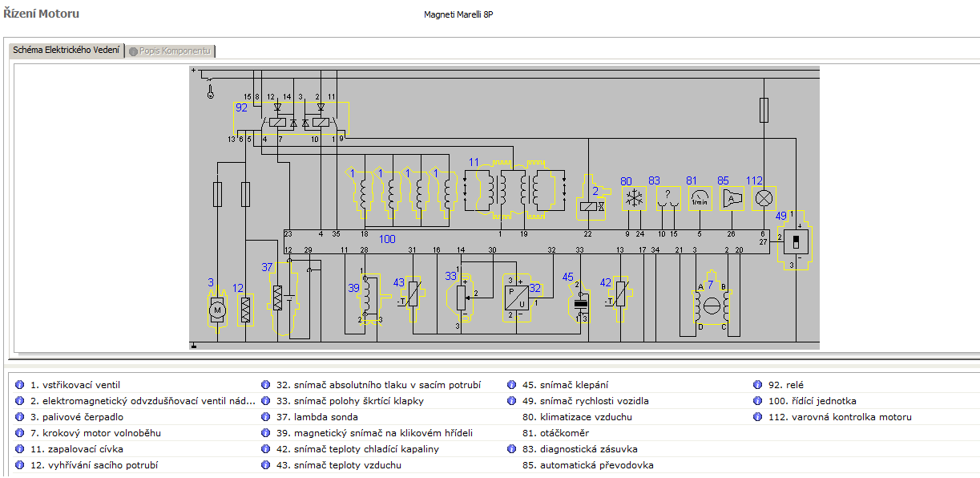Select control unit label 100 in diagram

click(x=387, y=239)
